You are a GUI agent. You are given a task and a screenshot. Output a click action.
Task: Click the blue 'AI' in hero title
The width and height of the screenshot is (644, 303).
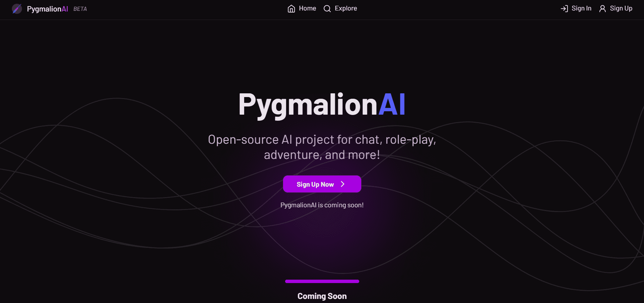392,104
